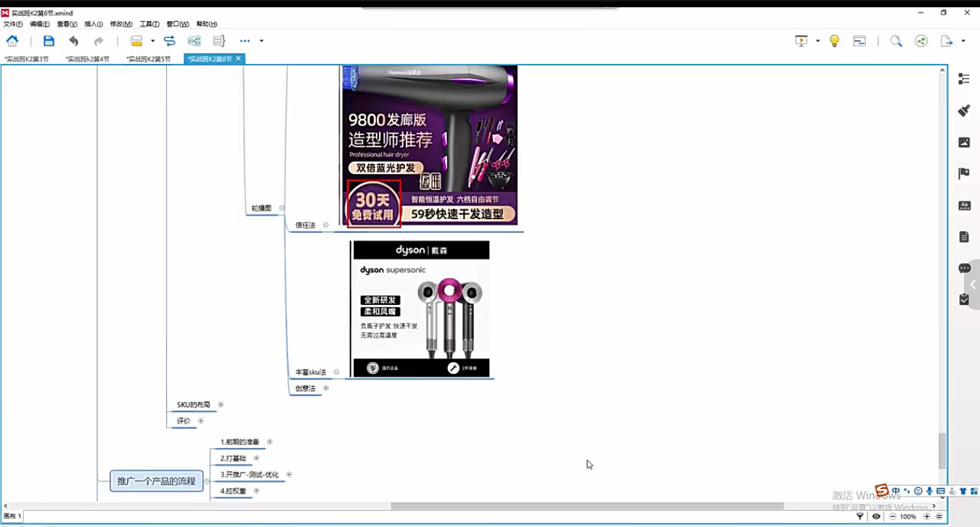Select the Relationship tool in the toolbar
The image size is (980, 527).
click(x=169, y=41)
